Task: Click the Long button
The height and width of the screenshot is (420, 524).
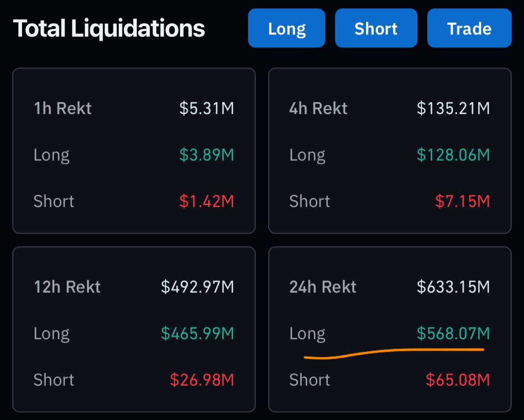Action: [287, 29]
